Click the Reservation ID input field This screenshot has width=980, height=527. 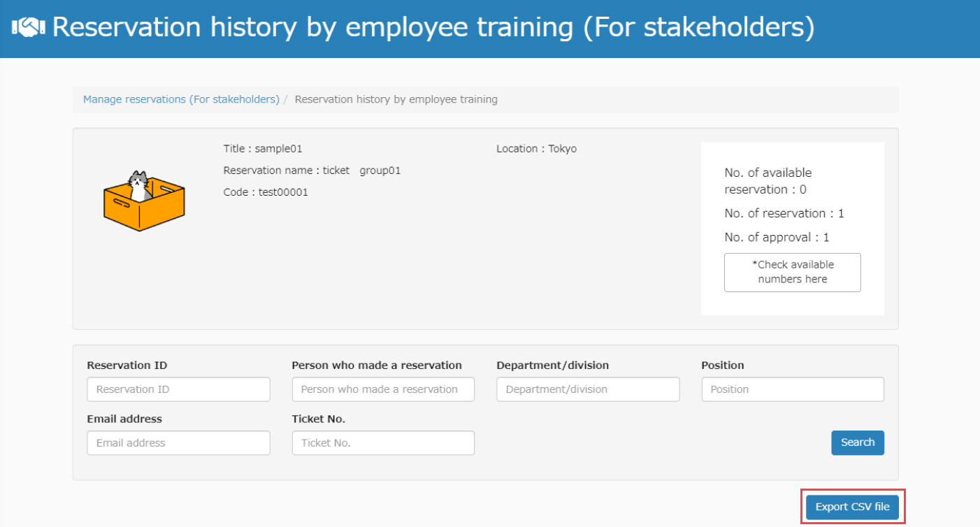[x=178, y=389]
